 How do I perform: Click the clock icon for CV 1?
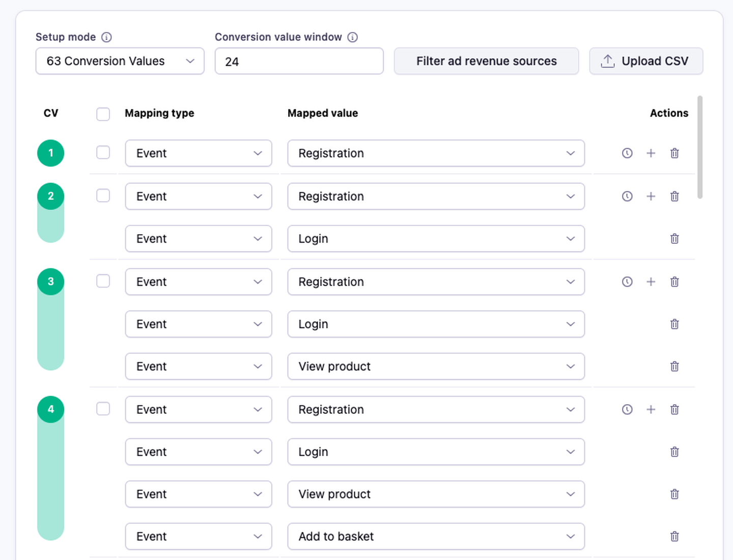[627, 153]
